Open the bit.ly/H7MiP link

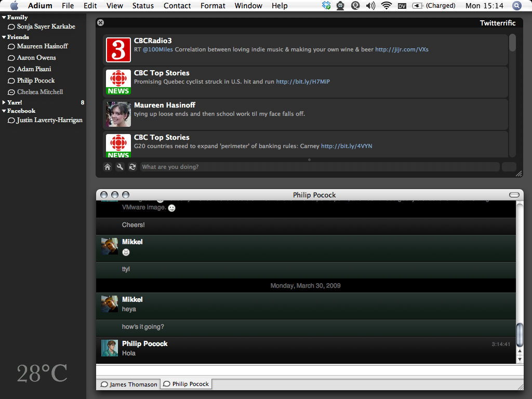tap(303, 82)
